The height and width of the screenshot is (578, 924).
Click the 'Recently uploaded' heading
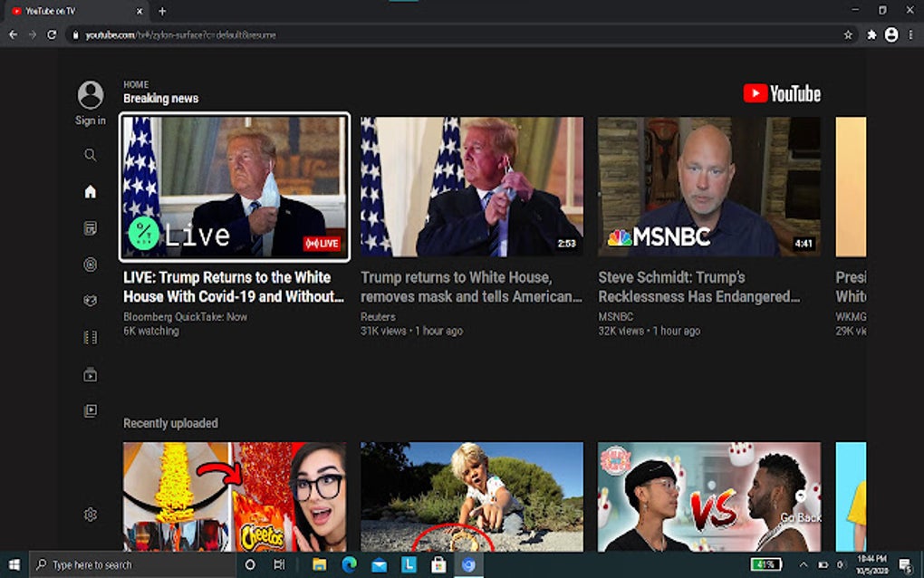tap(170, 423)
